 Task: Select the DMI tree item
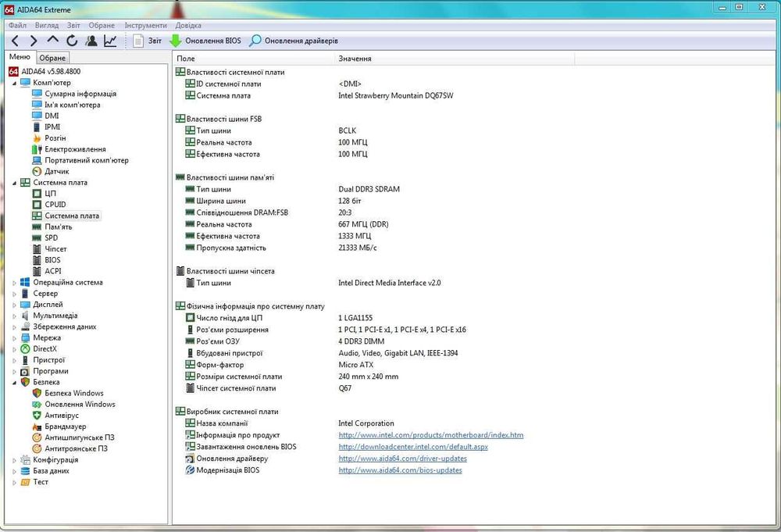tap(45, 116)
